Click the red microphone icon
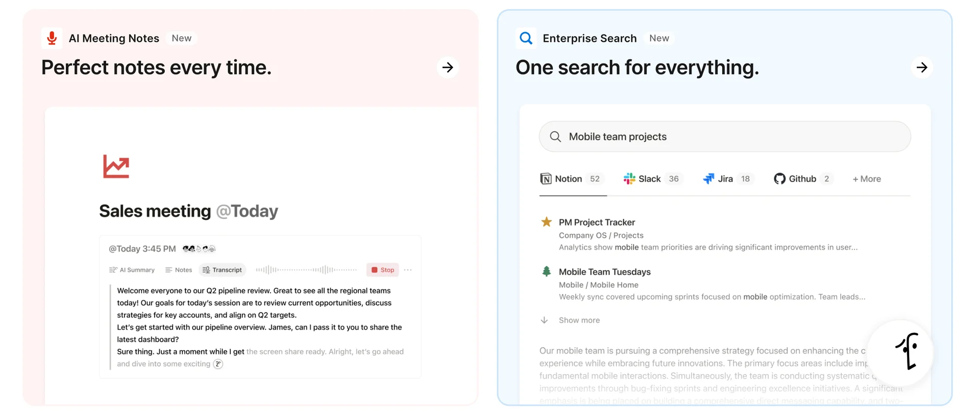Image resolution: width=980 pixels, height=419 pixels. click(x=52, y=38)
